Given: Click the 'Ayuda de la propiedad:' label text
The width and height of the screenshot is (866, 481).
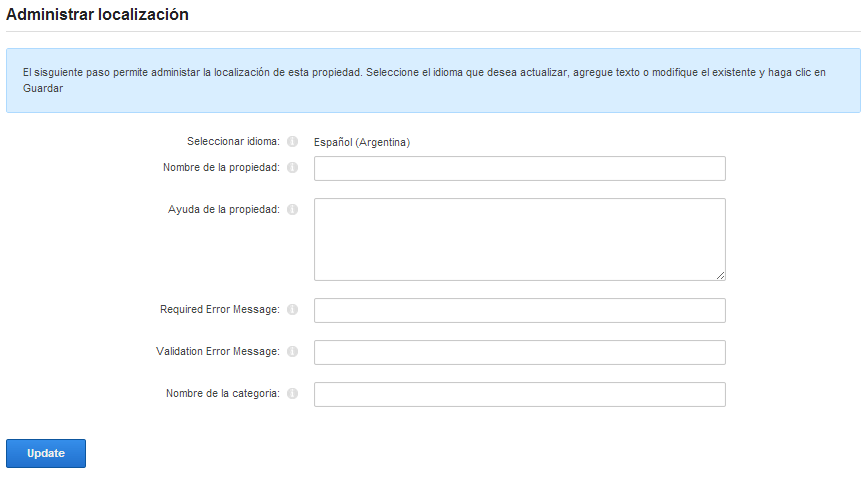Looking at the screenshot, I should point(224,210).
